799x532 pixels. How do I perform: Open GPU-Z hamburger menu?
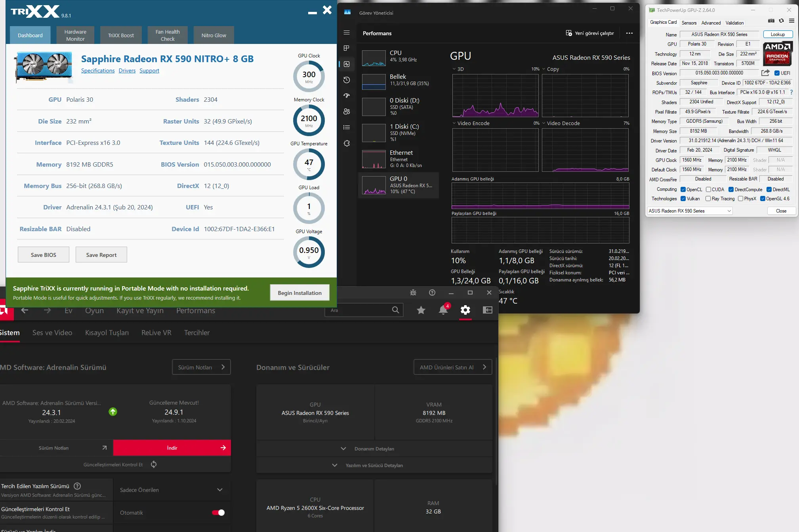tap(791, 21)
